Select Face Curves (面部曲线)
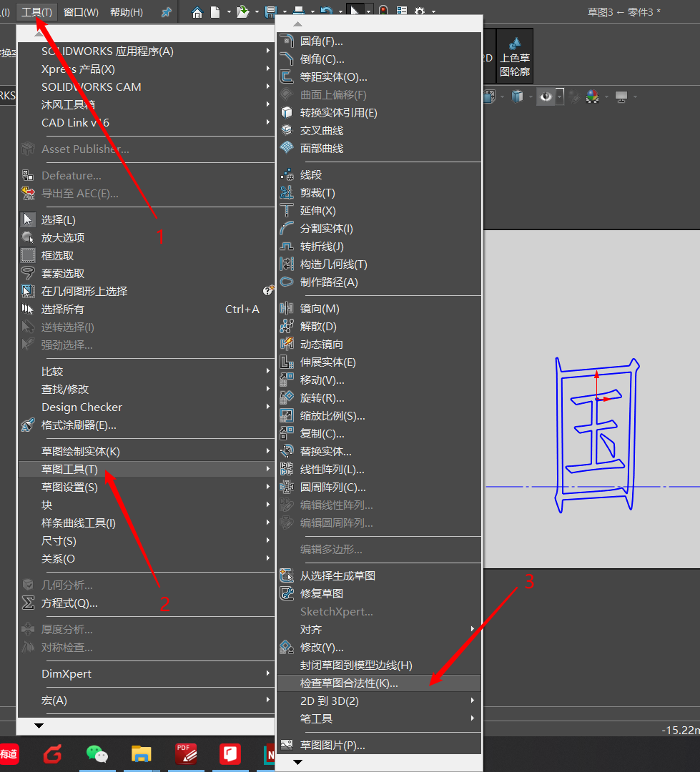 click(379, 148)
